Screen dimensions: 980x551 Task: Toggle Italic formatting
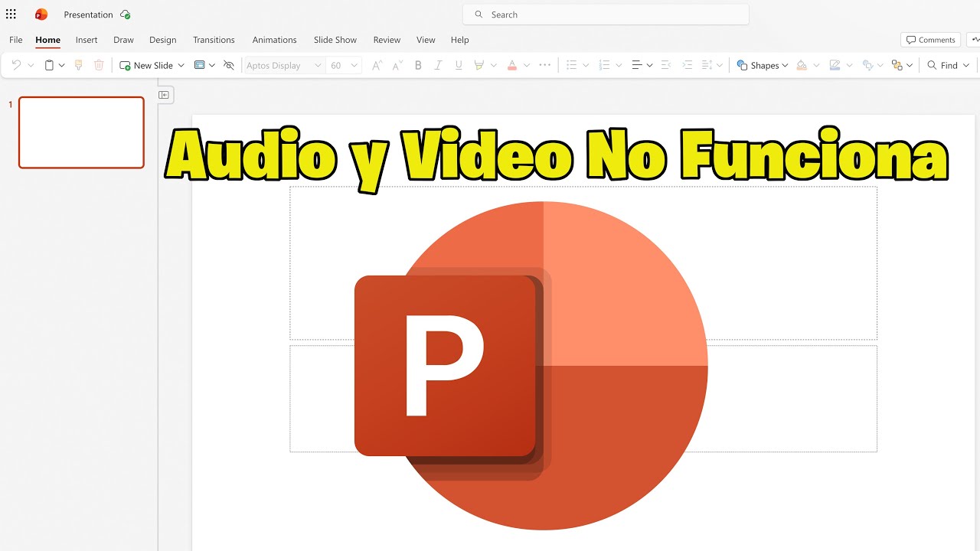tap(438, 65)
